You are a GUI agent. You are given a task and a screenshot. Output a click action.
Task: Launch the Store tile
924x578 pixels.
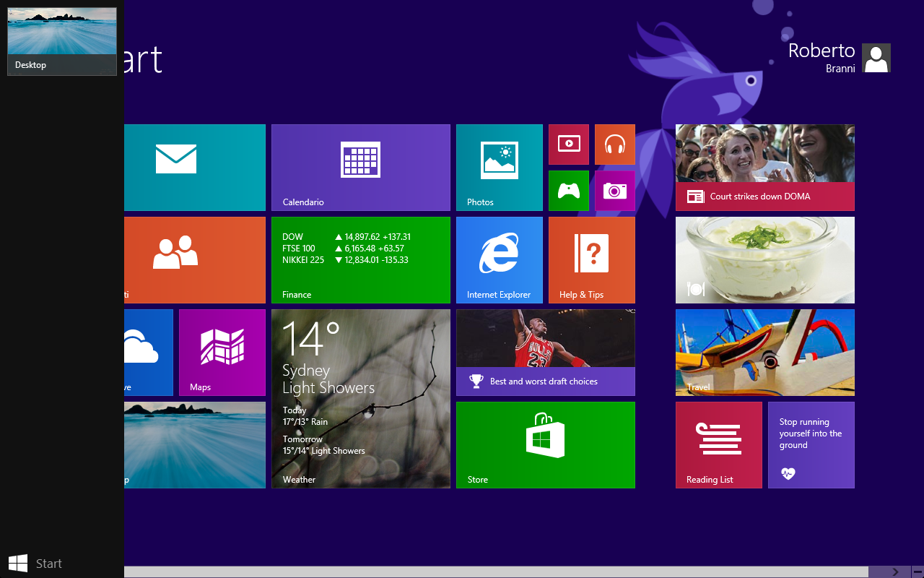[546, 445]
